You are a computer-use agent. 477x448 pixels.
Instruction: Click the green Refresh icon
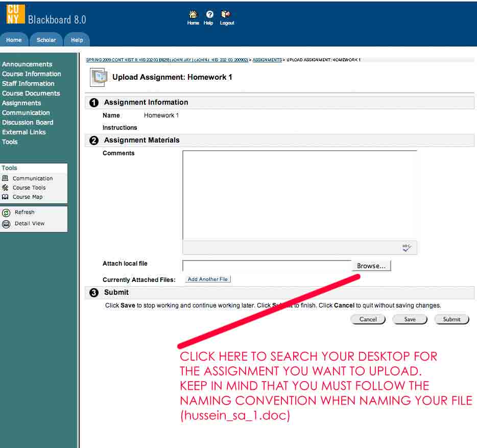[6, 213]
